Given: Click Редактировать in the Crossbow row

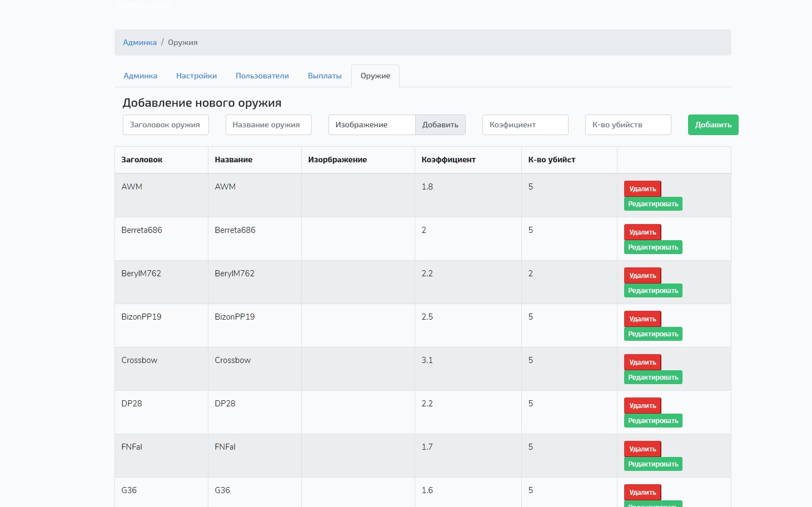Looking at the screenshot, I should pyautogui.click(x=653, y=377).
